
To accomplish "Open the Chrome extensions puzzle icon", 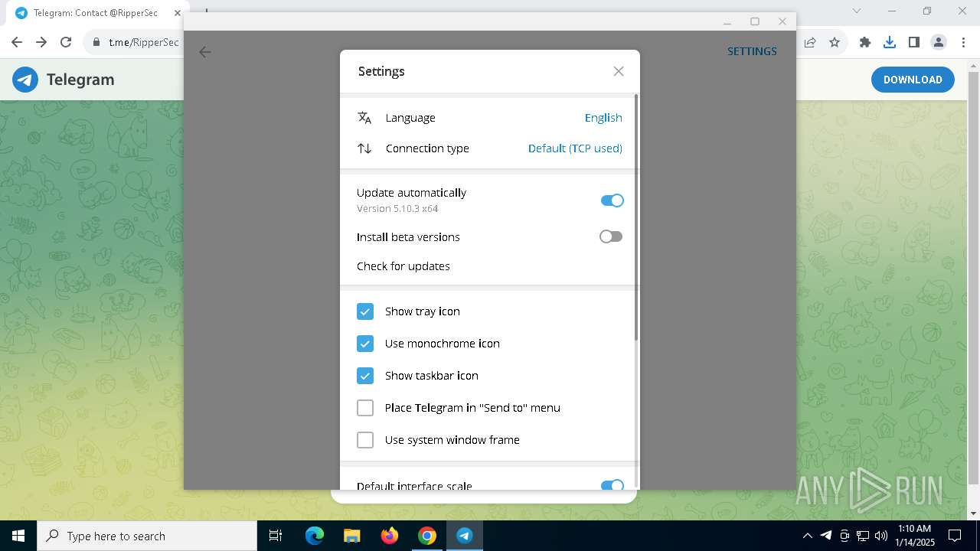I will (x=865, y=42).
